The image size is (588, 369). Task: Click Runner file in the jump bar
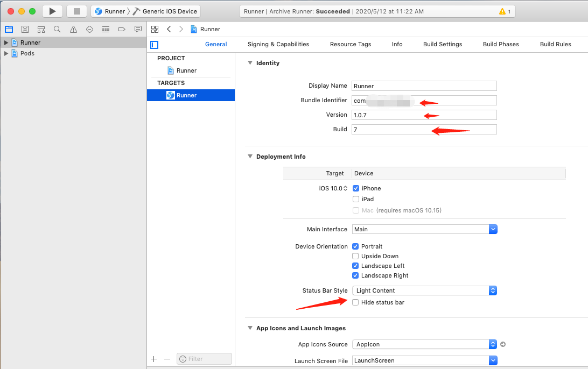point(206,29)
